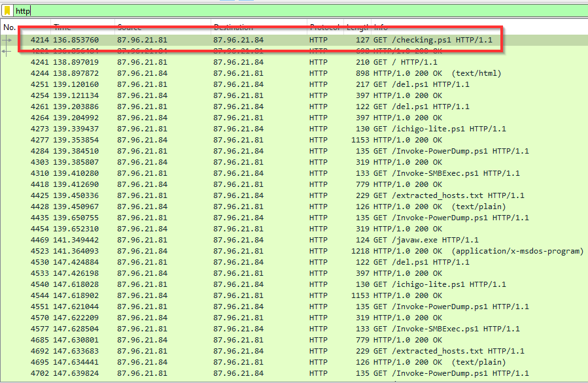This screenshot has height=383, width=588.
Task: Sort by the Time column header
Action: pos(63,27)
